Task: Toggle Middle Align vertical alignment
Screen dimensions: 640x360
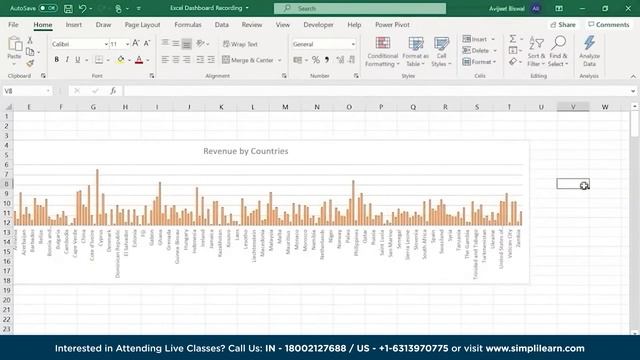Action: click(x=176, y=44)
